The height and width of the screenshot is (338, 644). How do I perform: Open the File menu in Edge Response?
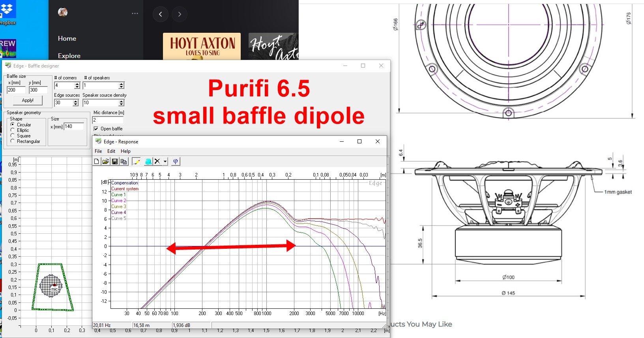[98, 151]
